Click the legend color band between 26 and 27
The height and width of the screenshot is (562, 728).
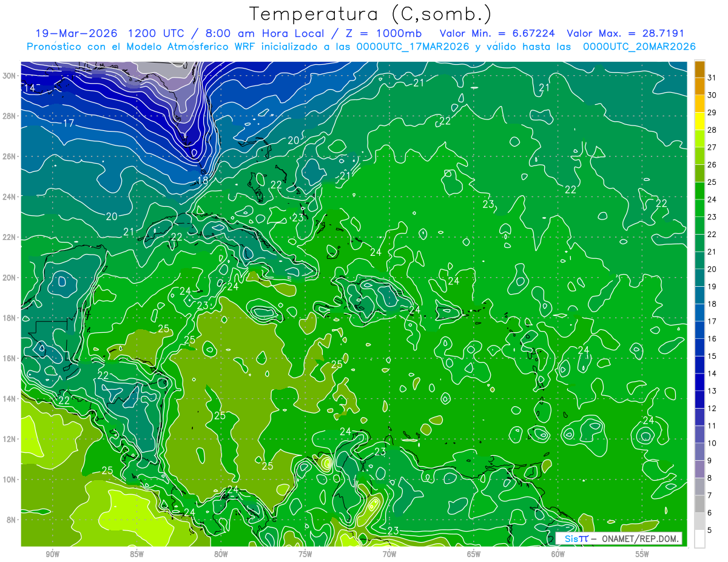(x=699, y=156)
